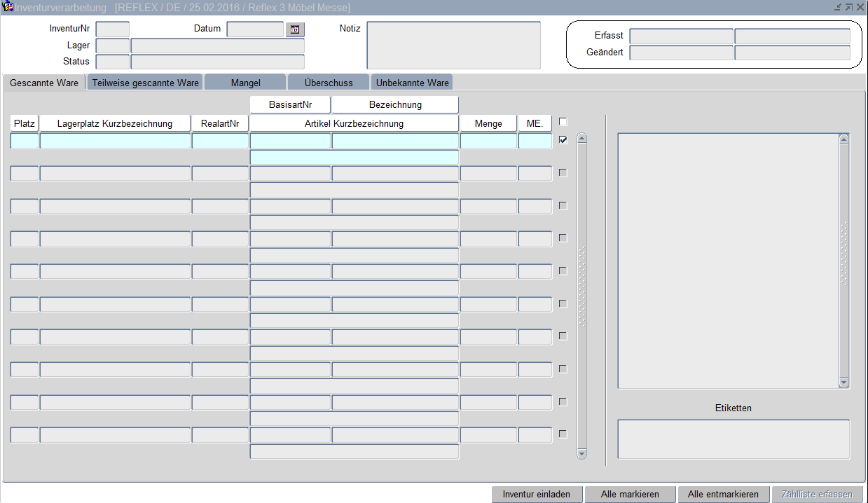Click down arrow of right panel scrollbar
Image resolution: width=868 pixels, height=503 pixels.
point(843,383)
